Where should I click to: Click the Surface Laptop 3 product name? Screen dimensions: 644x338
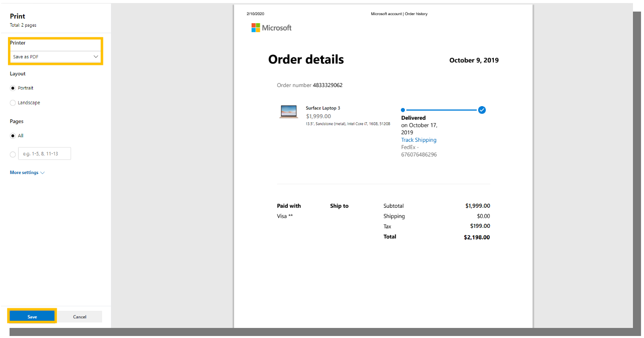[323, 108]
